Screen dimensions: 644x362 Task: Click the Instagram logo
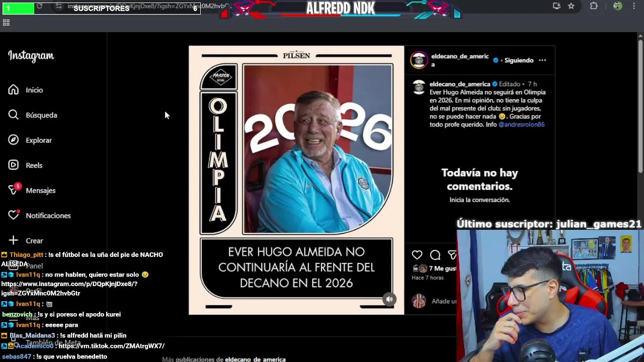[x=31, y=56]
